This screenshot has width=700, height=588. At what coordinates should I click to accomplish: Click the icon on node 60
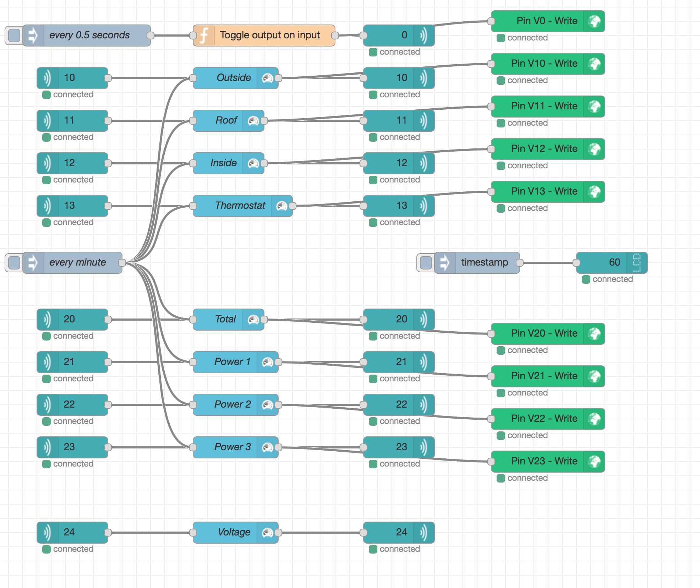(x=637, y=263)
